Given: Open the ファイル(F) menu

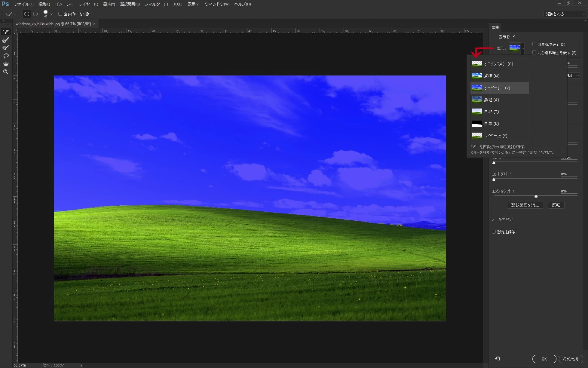Looking at the screenshot, I should [x=24, y=4].
